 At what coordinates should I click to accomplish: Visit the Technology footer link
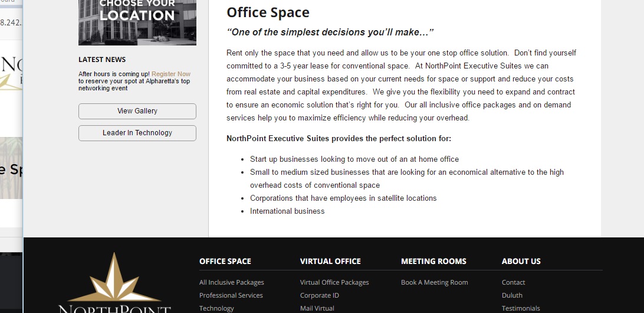point(216,308)
